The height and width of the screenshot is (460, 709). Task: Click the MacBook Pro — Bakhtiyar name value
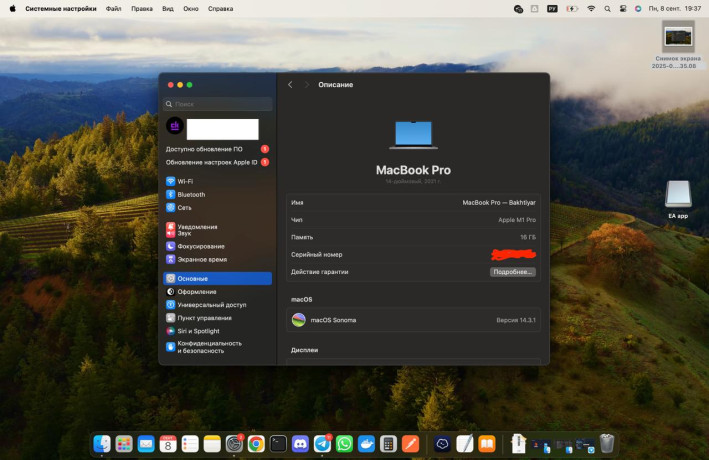coord(499,203)
